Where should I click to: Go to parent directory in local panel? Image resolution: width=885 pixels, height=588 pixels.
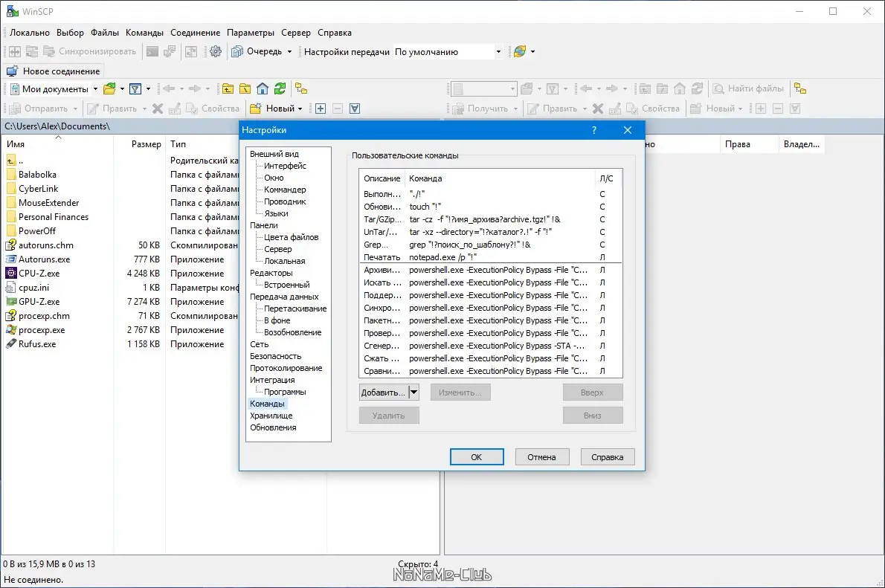(x=228, y=88)
